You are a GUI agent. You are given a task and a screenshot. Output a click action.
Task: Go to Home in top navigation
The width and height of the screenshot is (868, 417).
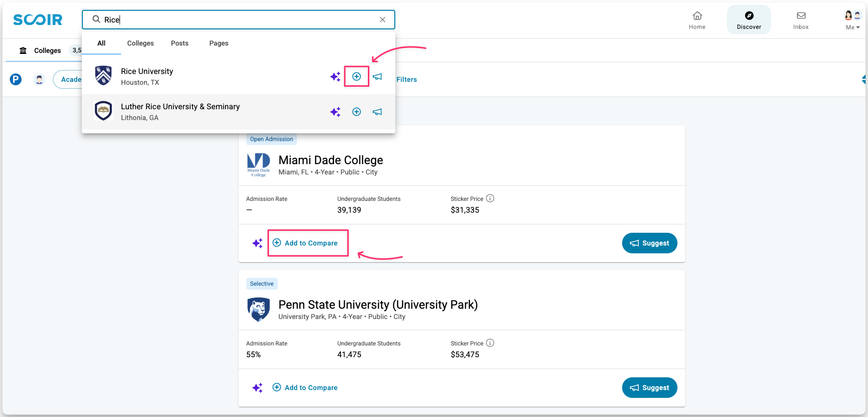click(697, 21)
